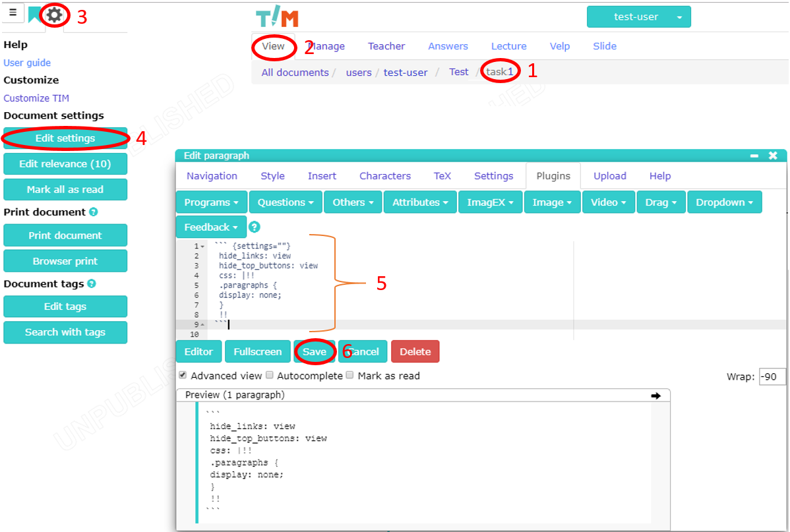The image size is (790, 532).
Task: Click the TIM logo
Action: 277,16
